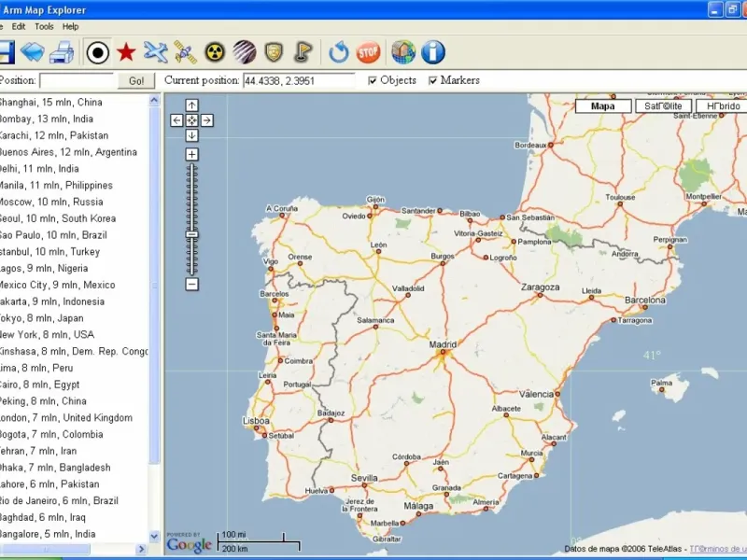Image resolution: width=747 pixels, height=560 pixels.
Task: Select the radiation hazard symbol icon
Action: point(215,52)
